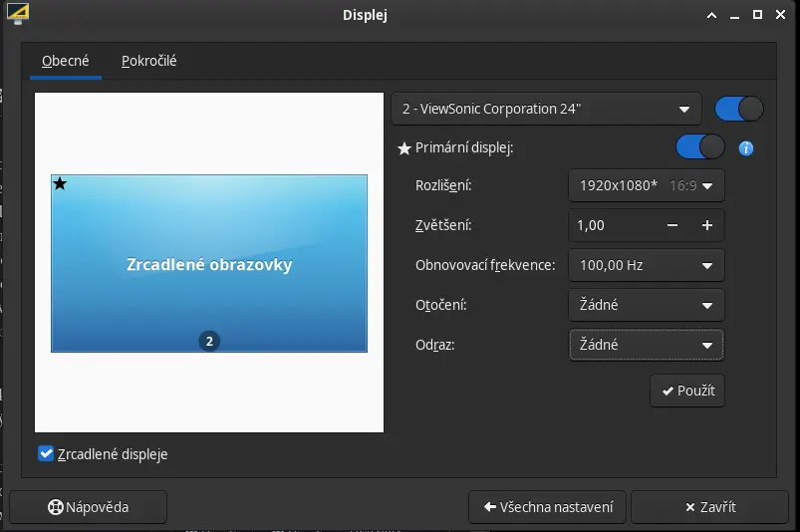800x532 pixels.
Task: Click the Zvětšení label
Action: click(x=443, y=225)
